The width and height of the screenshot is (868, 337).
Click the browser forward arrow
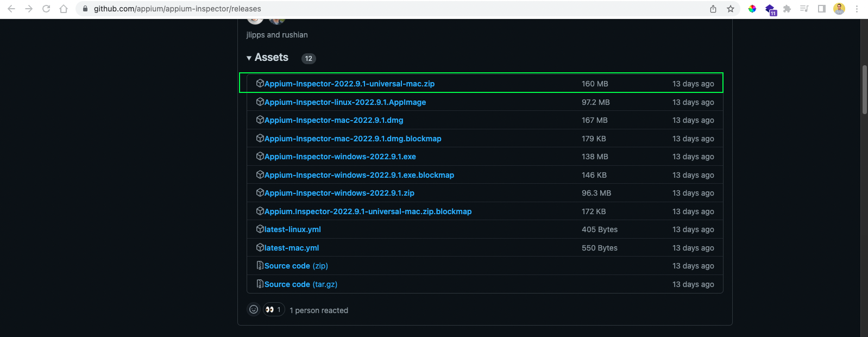(29, 9)
